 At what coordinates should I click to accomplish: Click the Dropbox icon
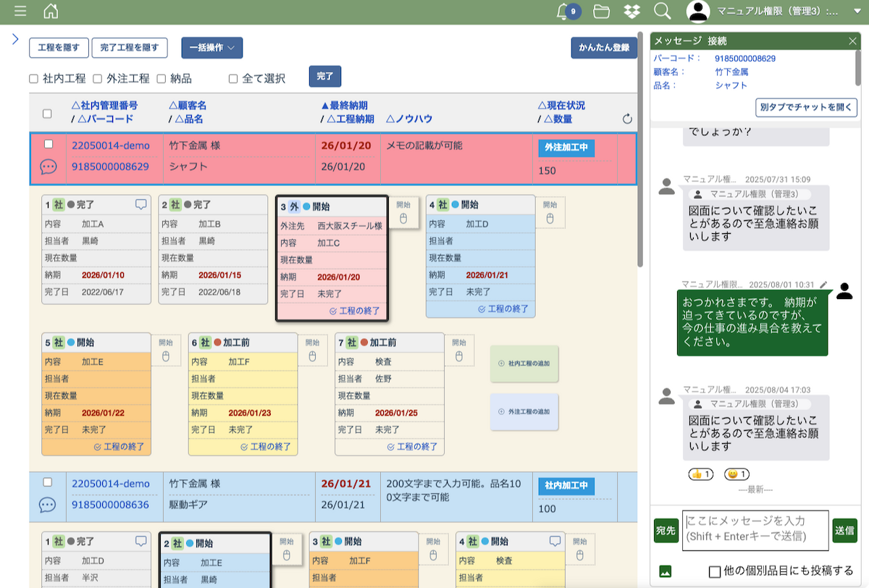pos(631,11)
